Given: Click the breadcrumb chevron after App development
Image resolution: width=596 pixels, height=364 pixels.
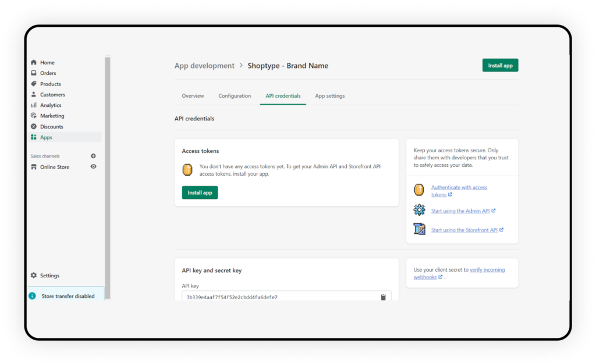Looking at the screenshot, I should coord(241,65).
